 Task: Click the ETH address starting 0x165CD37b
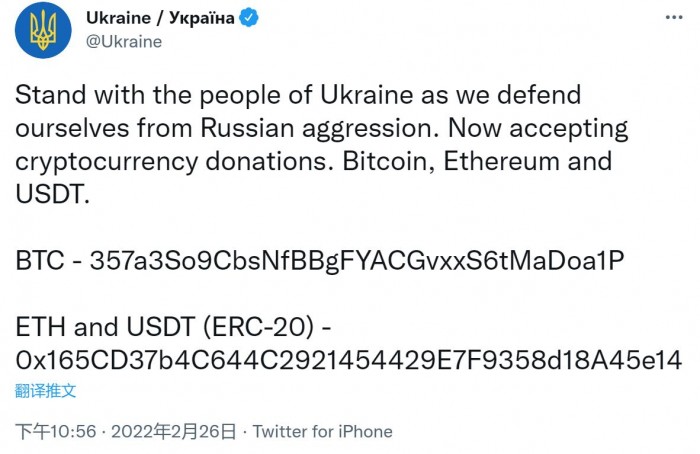[349, 360]
